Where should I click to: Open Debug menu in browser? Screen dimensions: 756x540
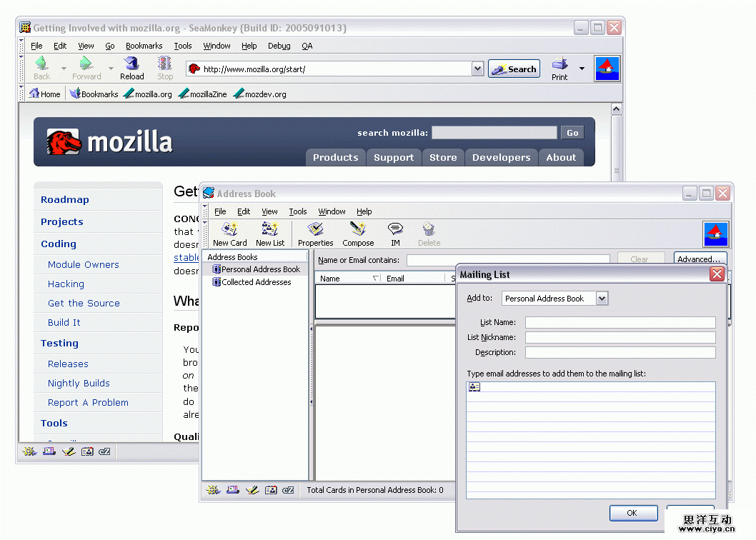[279, 46]
